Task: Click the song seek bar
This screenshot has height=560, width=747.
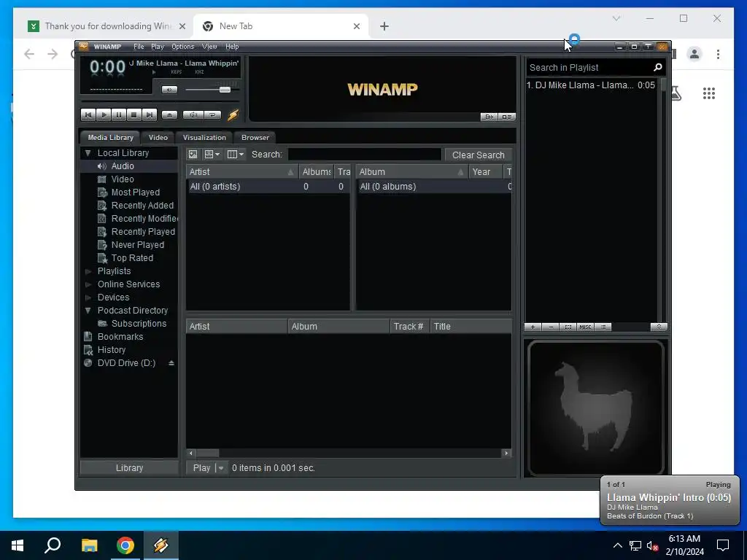Action: point(160,101)
